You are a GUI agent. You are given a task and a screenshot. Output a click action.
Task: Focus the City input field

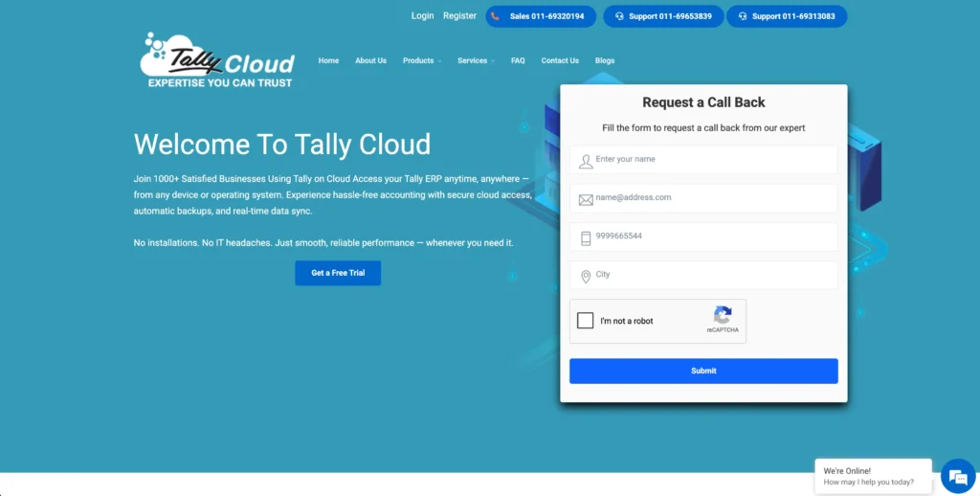(703, 275)
